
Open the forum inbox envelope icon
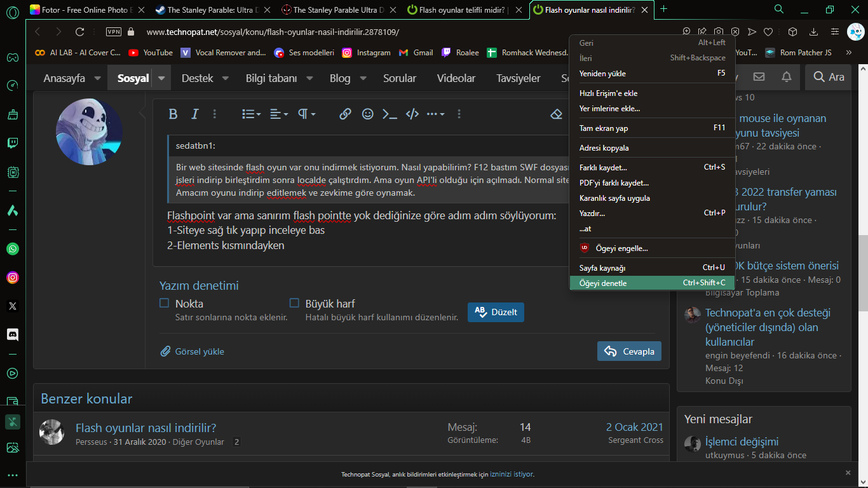coord(759,77)
